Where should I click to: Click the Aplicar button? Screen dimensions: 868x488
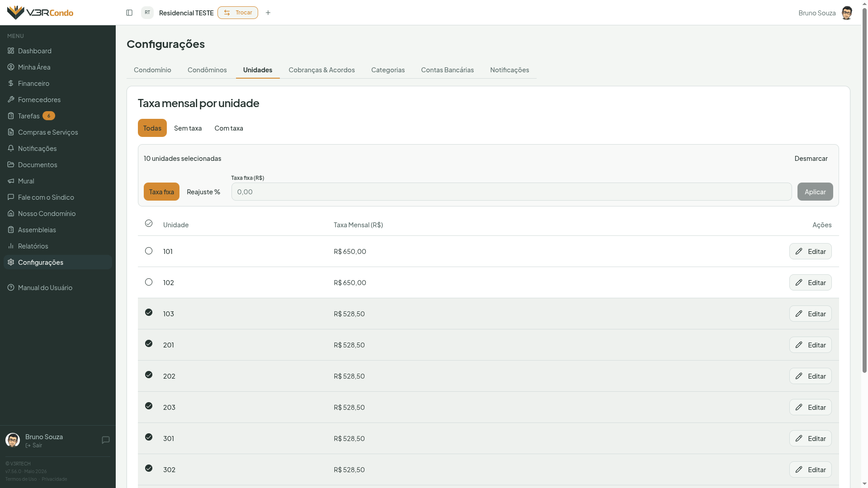click(815, 192)
